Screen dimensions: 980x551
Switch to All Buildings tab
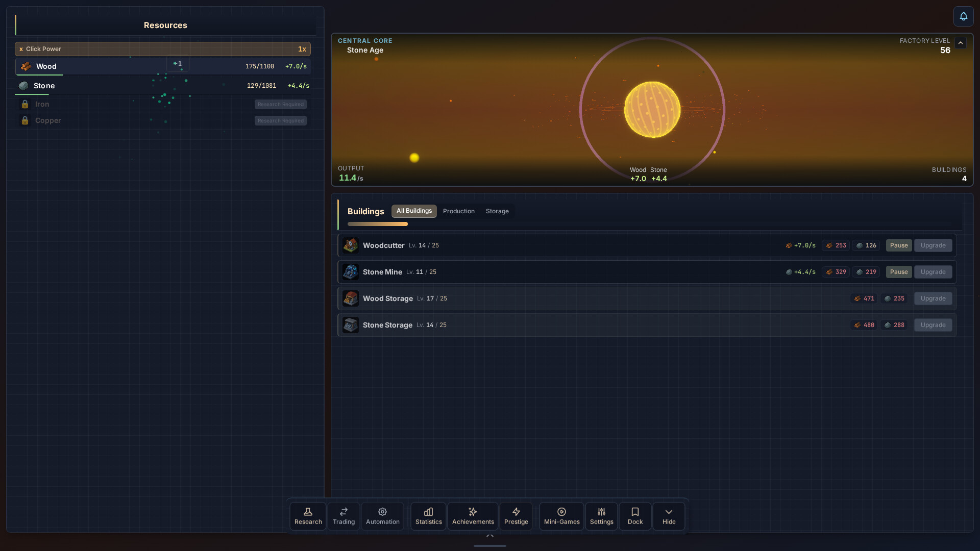click(x=414, y=211)
